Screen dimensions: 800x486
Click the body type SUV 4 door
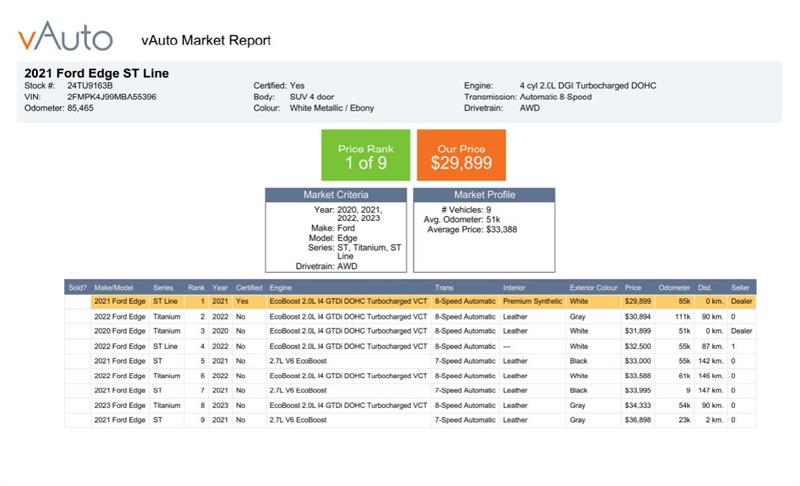[312, 97]
